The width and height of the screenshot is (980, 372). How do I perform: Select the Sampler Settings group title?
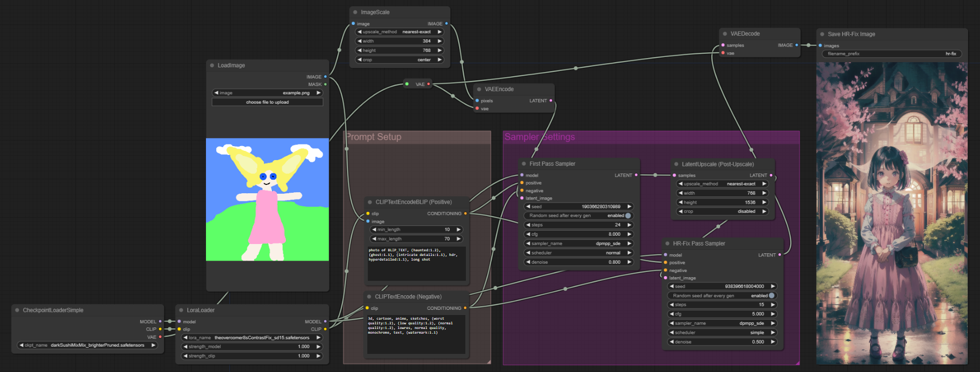click(x=540, y=137)
